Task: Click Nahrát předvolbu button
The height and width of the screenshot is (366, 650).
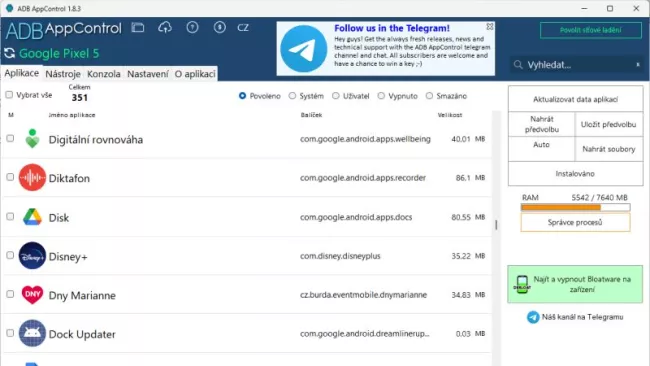Action: 541,124
